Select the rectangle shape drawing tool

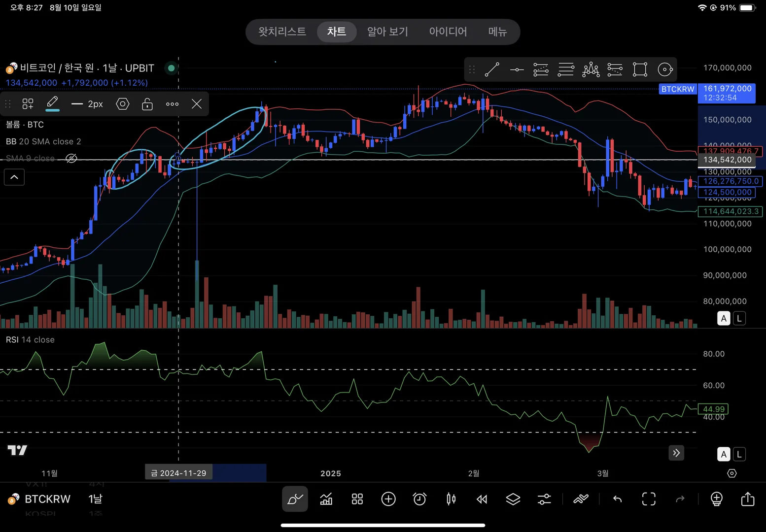click(x=640, y=69)
